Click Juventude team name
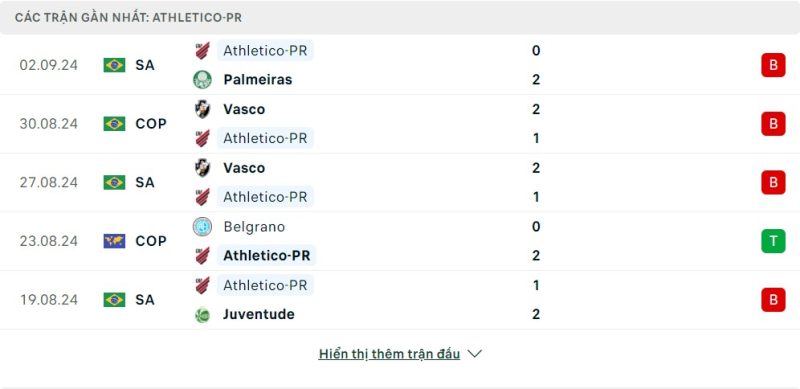The image size is (800, 389). [259, 314]
